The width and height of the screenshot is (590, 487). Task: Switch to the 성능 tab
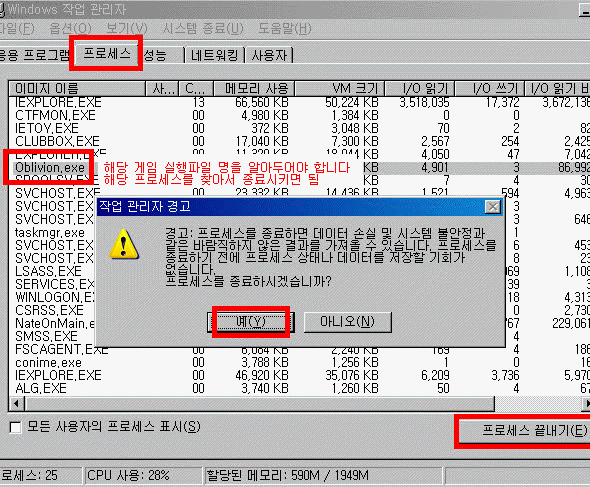(x=162, y=56)
